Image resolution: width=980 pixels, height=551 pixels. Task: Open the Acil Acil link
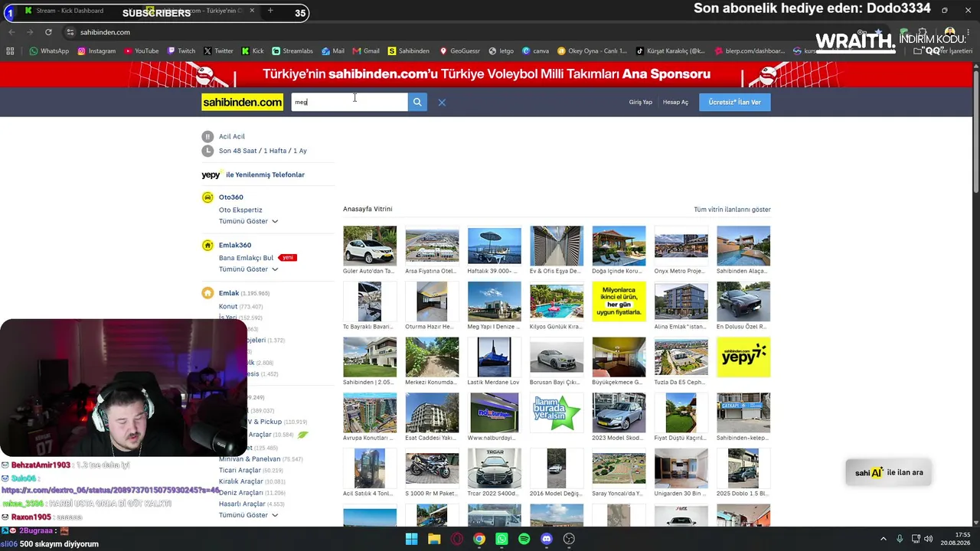(x=232, y=136)
